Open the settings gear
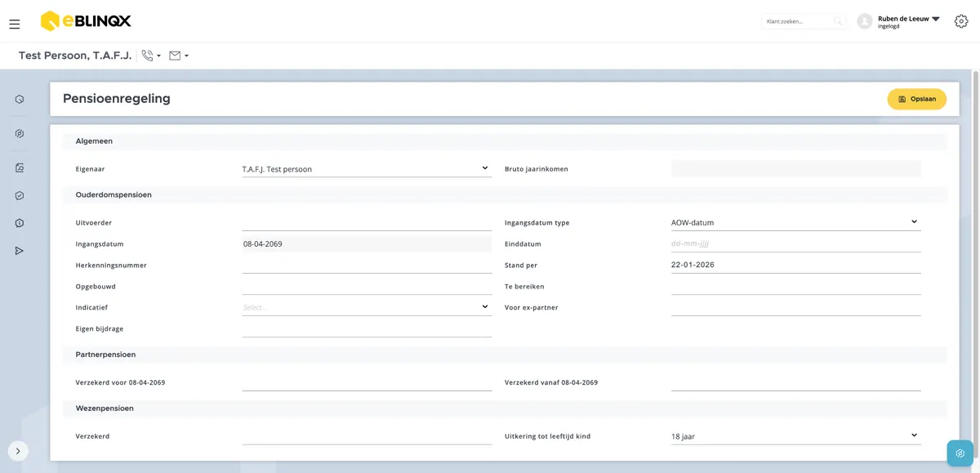 [x=961, y=21]
